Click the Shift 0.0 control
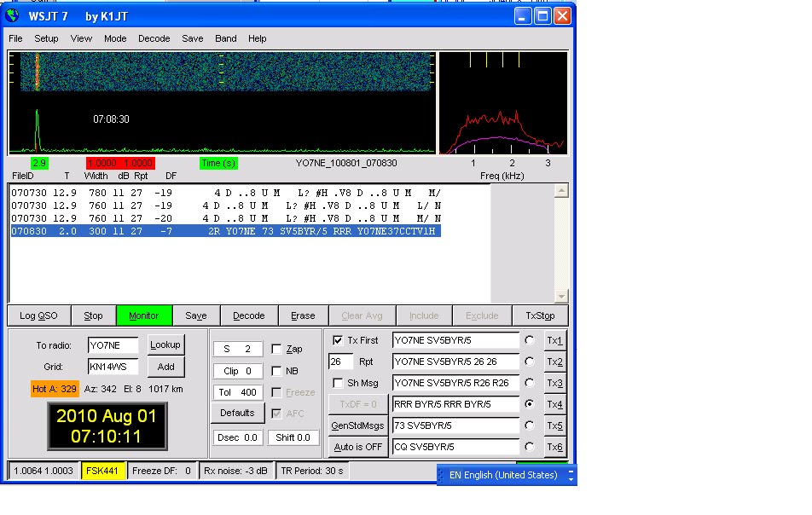Image resolution: width=812 pixels, height=515 pixels. pyautogui.click(x=293, y=437)
